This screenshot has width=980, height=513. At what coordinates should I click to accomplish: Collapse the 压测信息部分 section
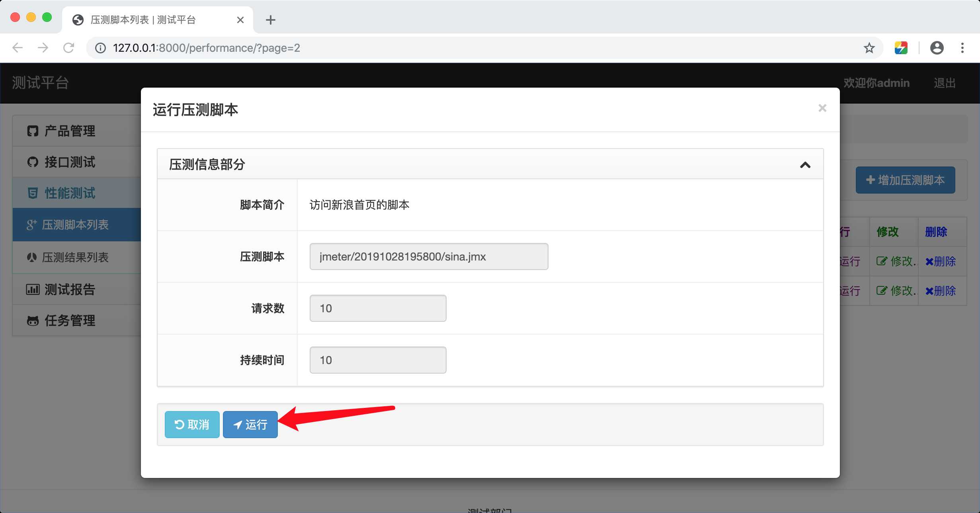tap(806, 165)
